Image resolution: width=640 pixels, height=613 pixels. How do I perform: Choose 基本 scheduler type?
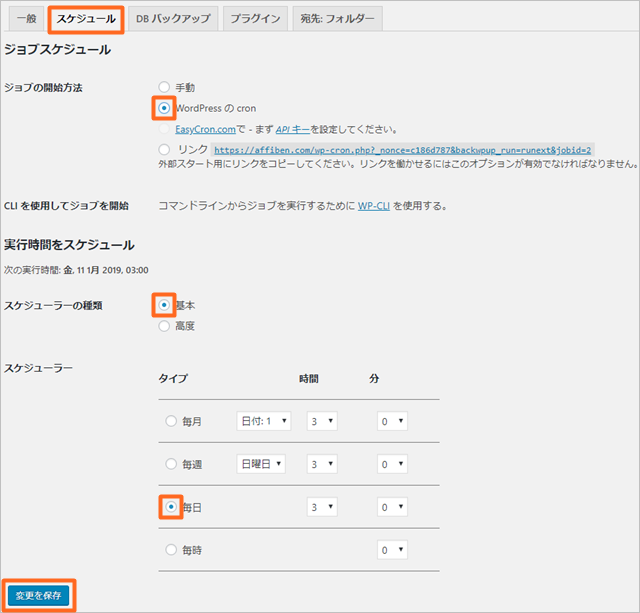(x=165, y=305)
